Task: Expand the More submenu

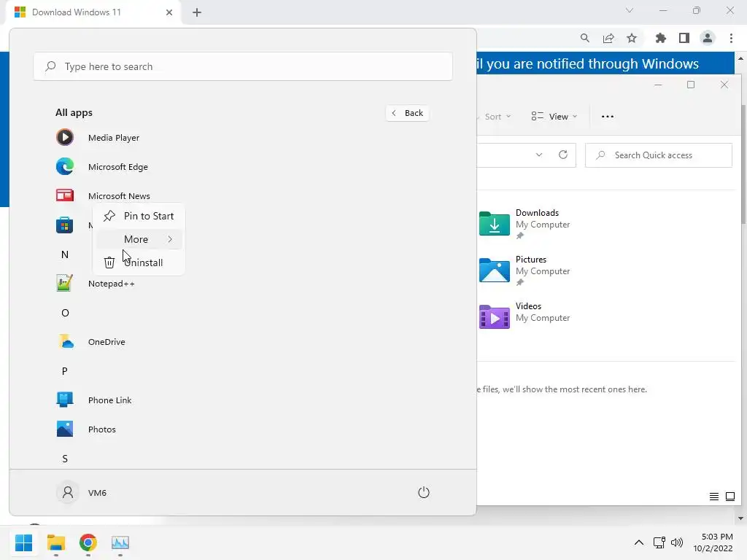Action: [x=139, y=239]
